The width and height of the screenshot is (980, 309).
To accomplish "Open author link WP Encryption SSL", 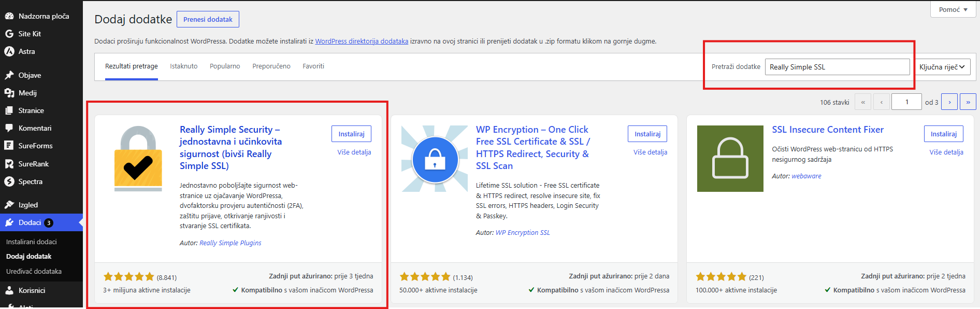I will (523, 232).
